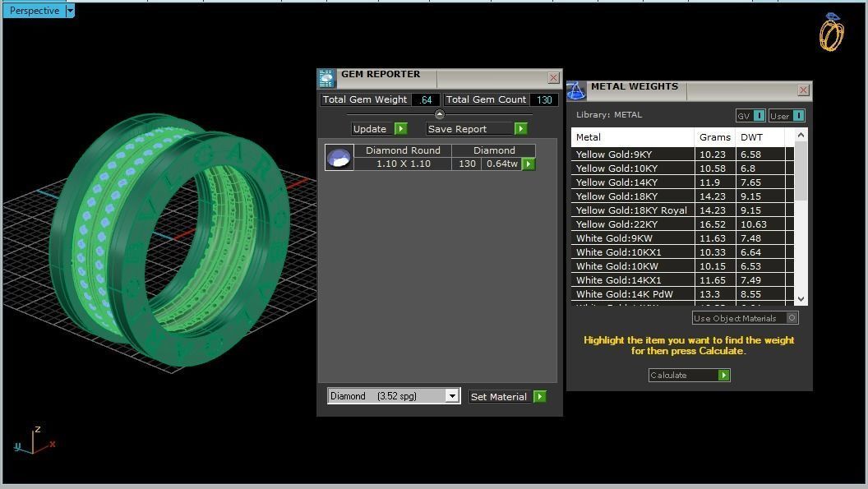The height and width of the screenshot is (489, 868).
Task: Click the DWT column header
Action: pos(759,137)
